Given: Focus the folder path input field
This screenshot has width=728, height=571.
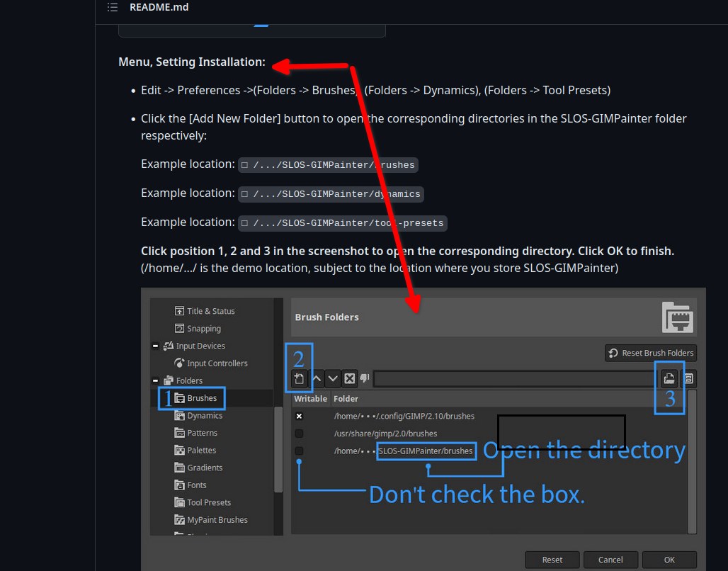Looking at the screenshot, I should [x=516, y=378].
